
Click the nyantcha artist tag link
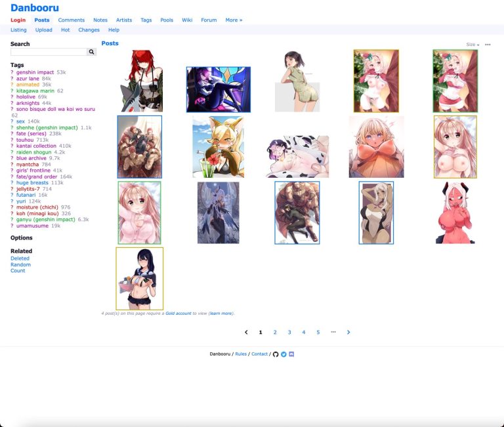tap(28, 165)
